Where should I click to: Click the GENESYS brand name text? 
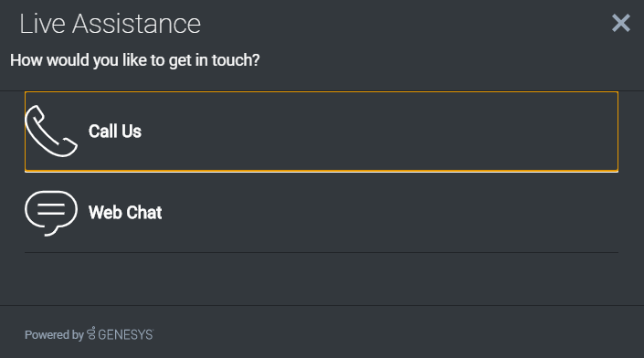point(126,335)
